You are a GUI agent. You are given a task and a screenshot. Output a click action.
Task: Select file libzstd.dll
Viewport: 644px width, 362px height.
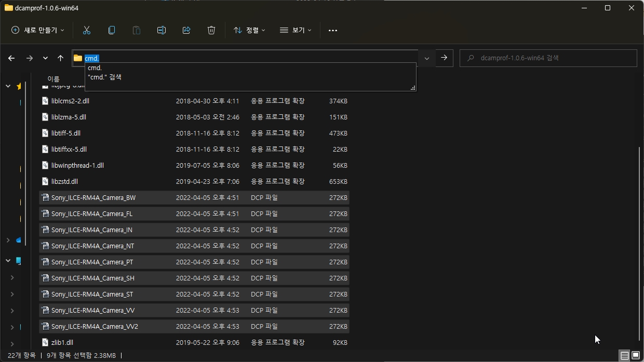(x=194, y=182)
